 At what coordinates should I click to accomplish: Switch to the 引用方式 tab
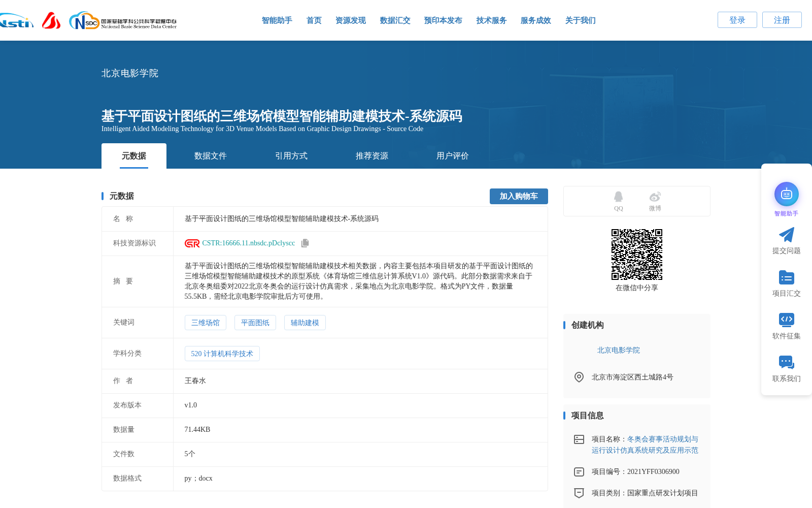(x=291, y=156)
